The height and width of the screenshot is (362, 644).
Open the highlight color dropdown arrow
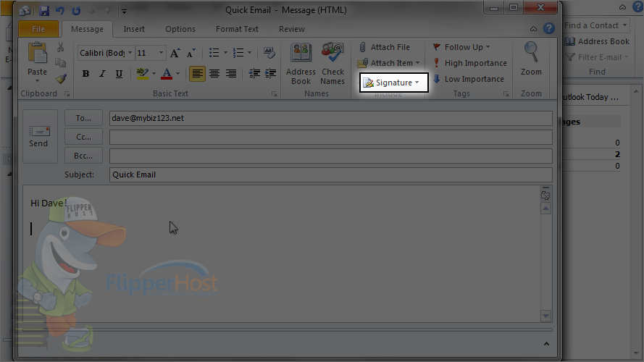point(154,74)
